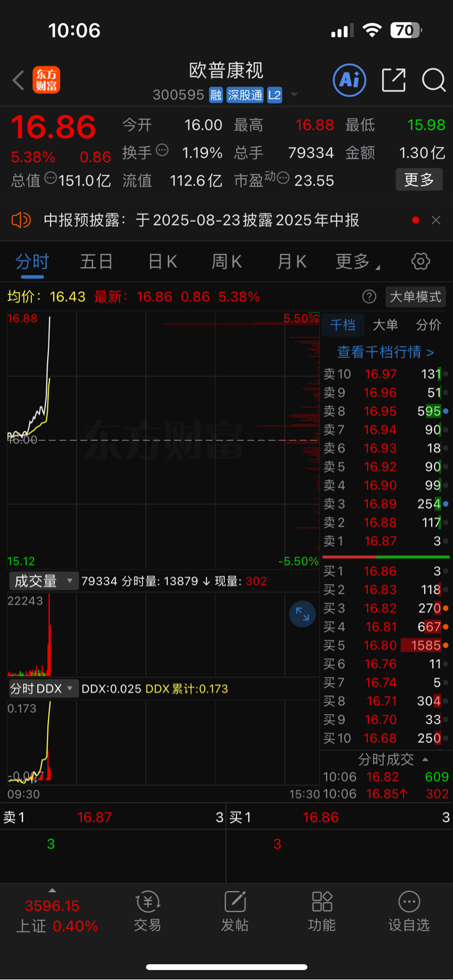Tap the question mark help icon
The height and width of the screenshot is (980, 453).
(369, 296)
